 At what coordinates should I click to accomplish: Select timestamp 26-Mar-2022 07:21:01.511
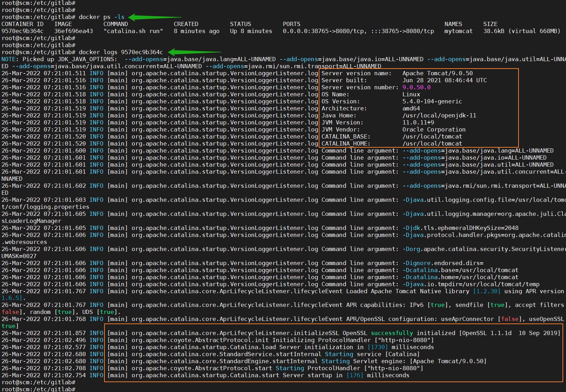pos(44,73)
